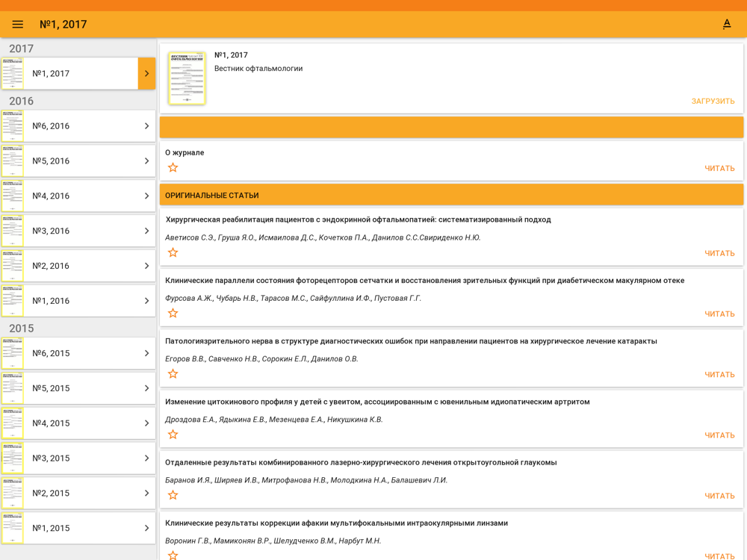Star the "О журнале" entry as favorite

pyautogui.click(x=173, y=167)
